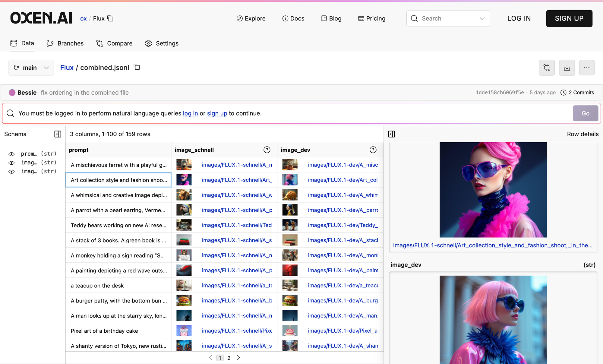Copy file path icon next to combined.jsonl

(137, 67)
